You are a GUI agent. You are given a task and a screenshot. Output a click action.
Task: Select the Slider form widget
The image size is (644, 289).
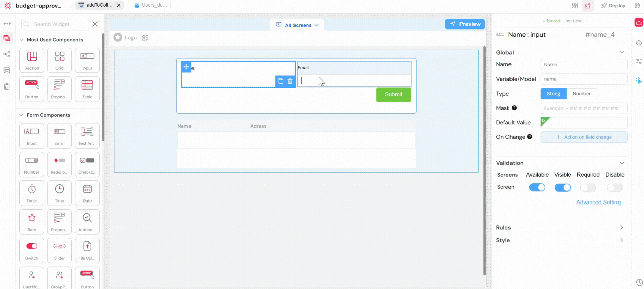59,250
